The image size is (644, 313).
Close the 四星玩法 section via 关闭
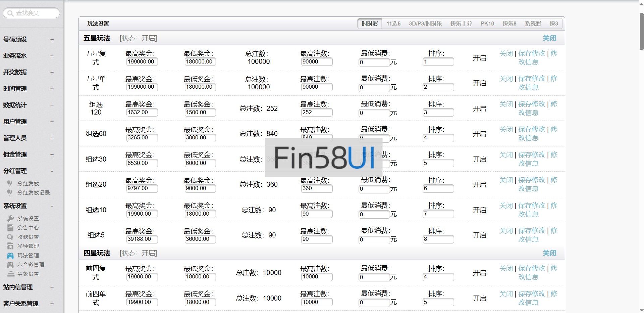point(549,253)
